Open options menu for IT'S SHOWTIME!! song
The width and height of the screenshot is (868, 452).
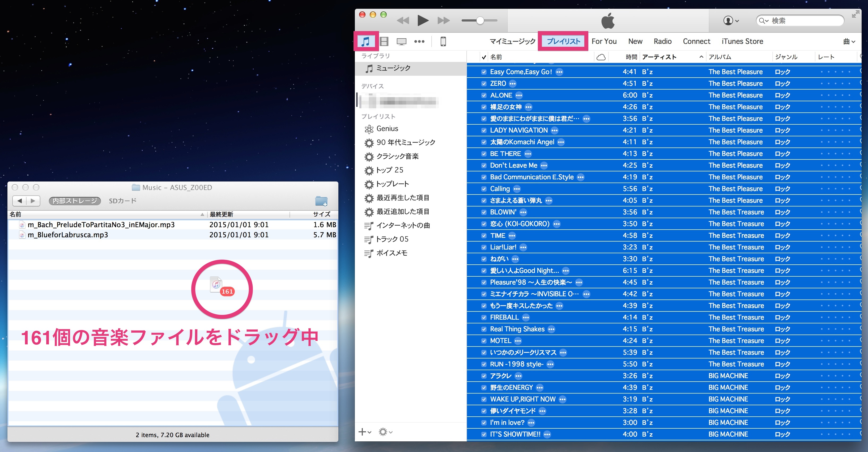[547, 434]
